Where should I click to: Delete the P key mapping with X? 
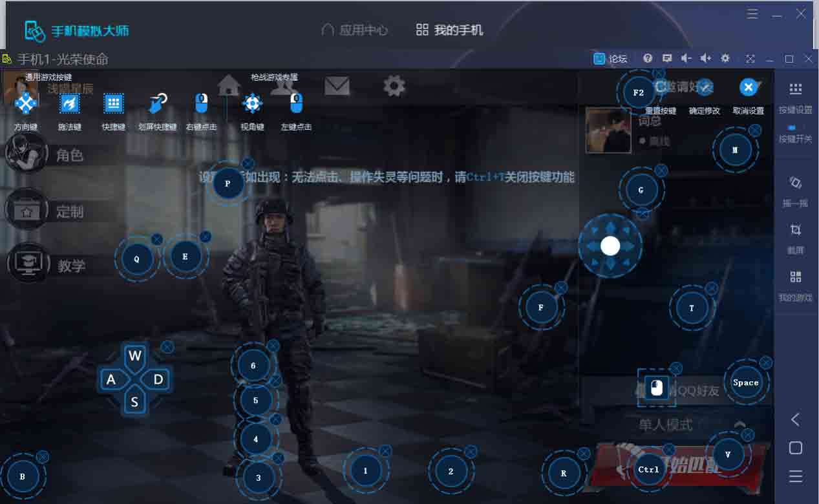click(248, 163)
